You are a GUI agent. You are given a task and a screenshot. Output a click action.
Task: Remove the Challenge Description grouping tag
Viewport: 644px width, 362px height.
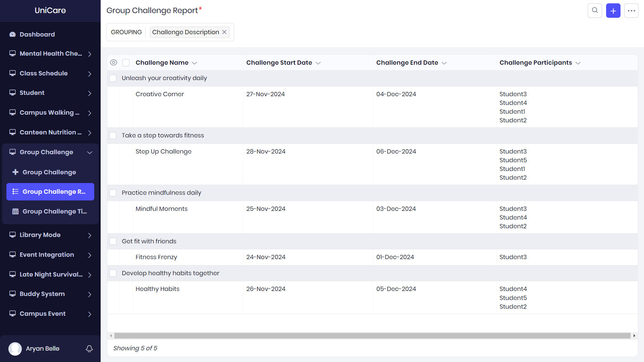[x=224, y=32]
